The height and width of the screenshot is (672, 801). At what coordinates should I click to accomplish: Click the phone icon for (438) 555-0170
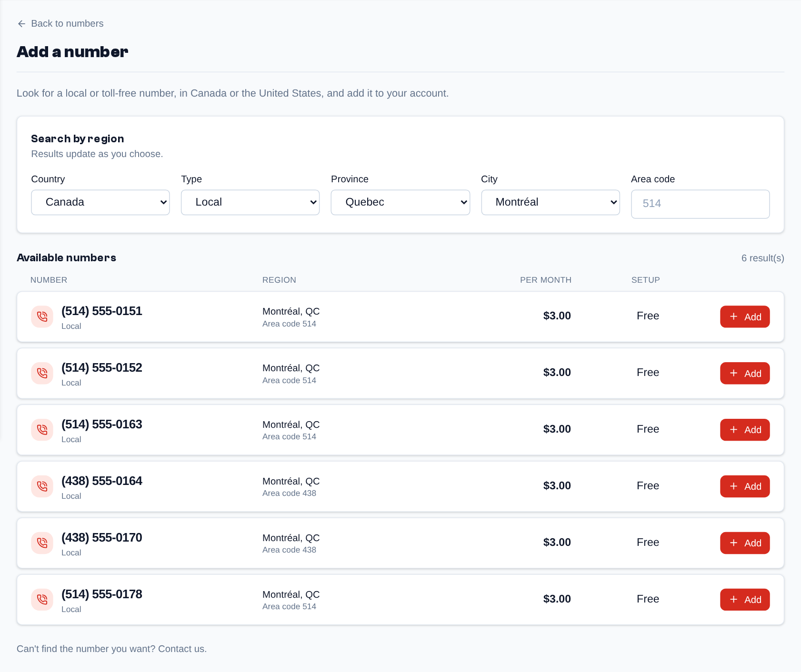click(x=42, y=543)
